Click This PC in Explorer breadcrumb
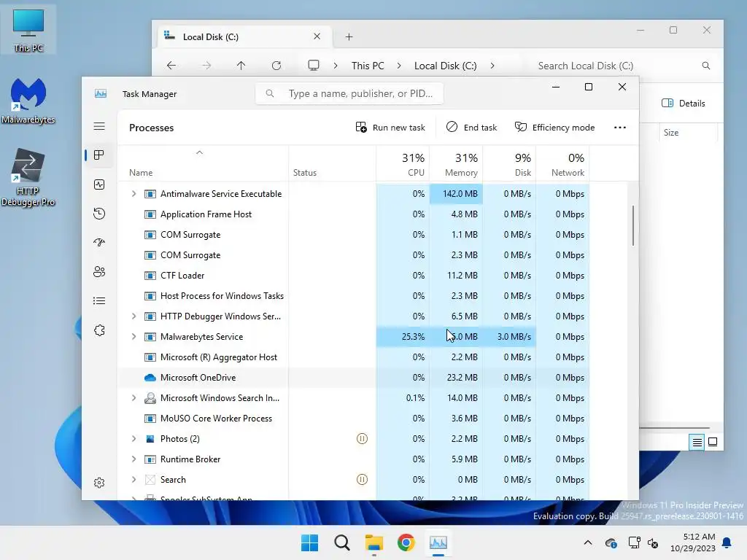747x560 pixels. (368, 66)
